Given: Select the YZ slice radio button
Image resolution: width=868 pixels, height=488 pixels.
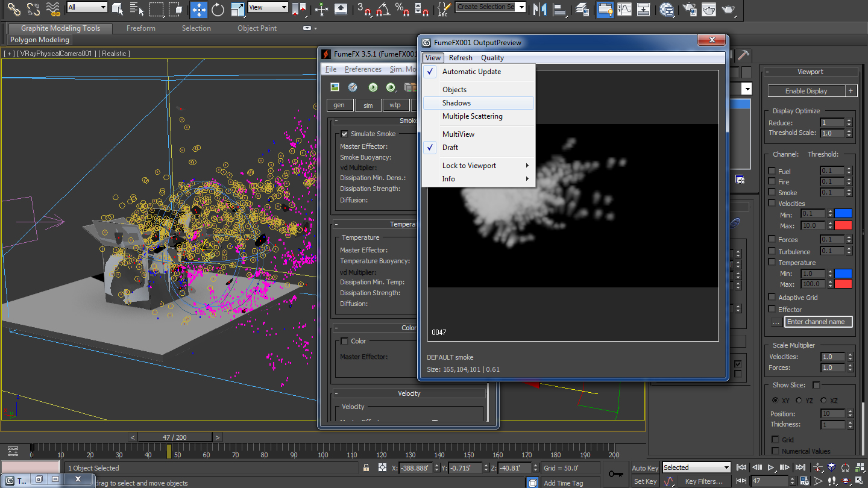Looking at the screenshot, I should pyautogui.click(x=799, y=401).
